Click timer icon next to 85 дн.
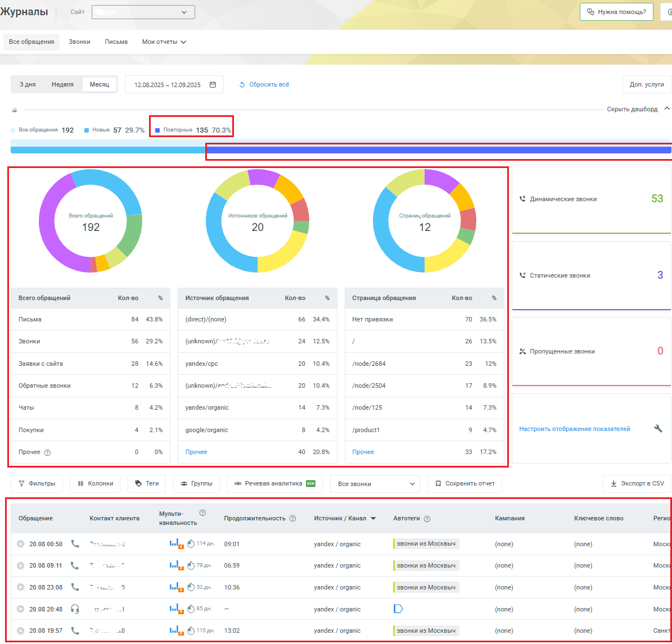This screenshot has height=644, width=672. [191, 609]
